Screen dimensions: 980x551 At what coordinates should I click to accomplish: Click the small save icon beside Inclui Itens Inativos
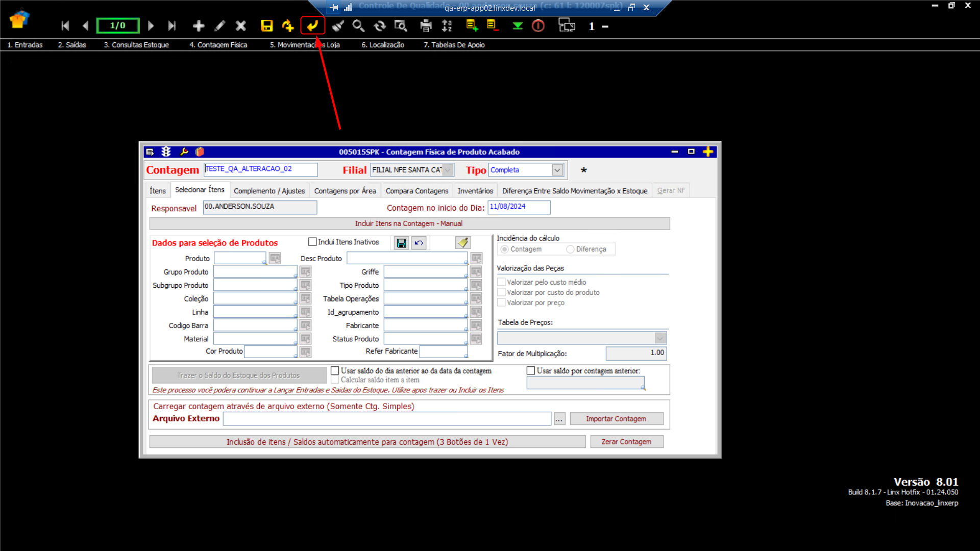pyautogui.click(x=402, y=243)
